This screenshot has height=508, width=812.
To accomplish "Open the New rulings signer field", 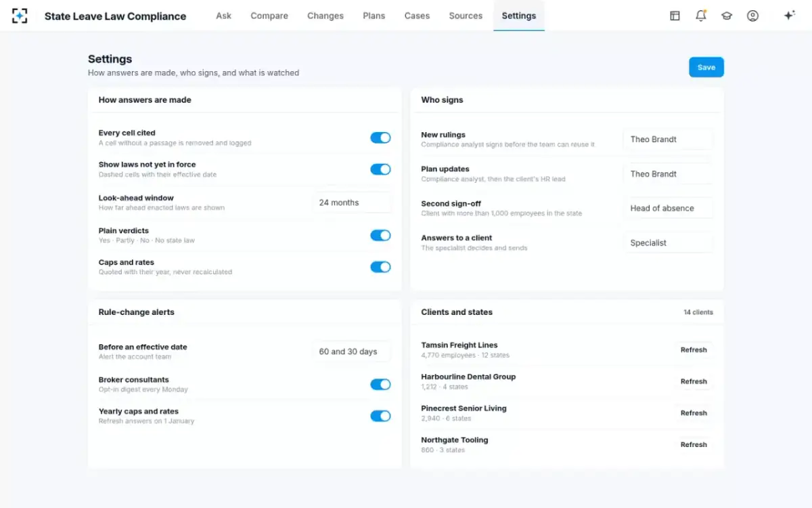I will tap(668, 140).
